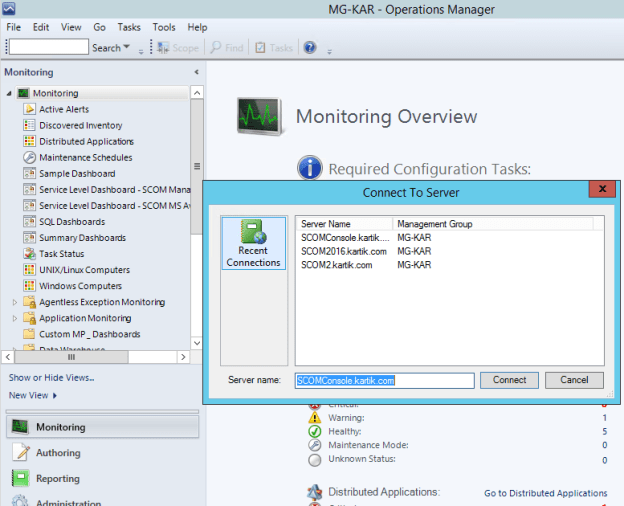
Task: Close the Connect To Server dialog
Action: 602,189
